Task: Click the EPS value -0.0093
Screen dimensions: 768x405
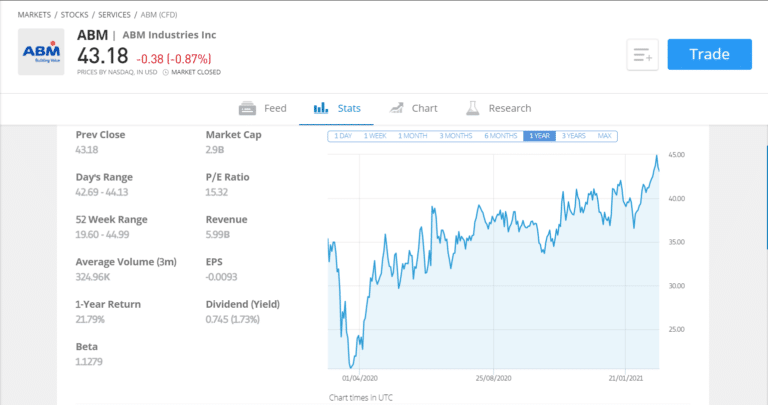Action: [221, 277]
